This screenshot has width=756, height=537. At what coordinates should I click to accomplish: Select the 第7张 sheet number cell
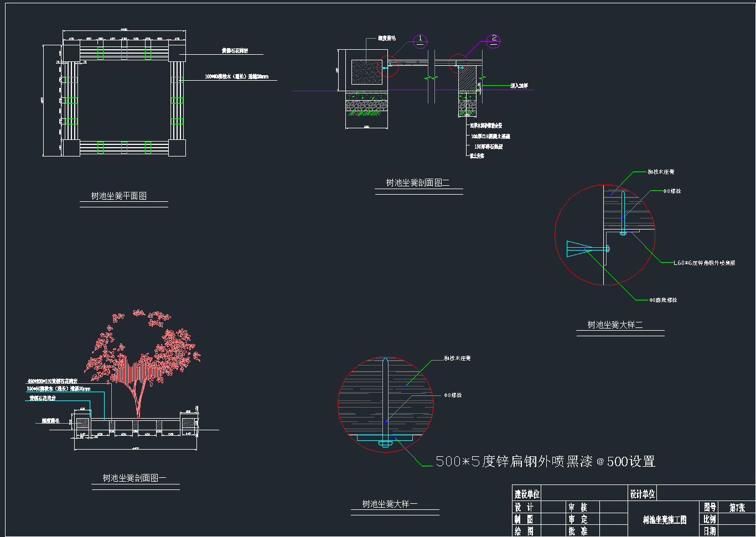coord(737,507)
